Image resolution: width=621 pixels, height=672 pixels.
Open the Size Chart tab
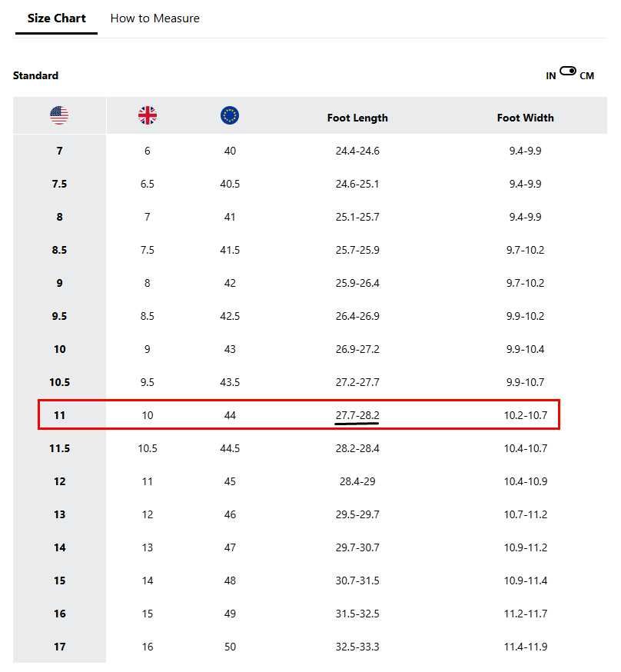57,18
